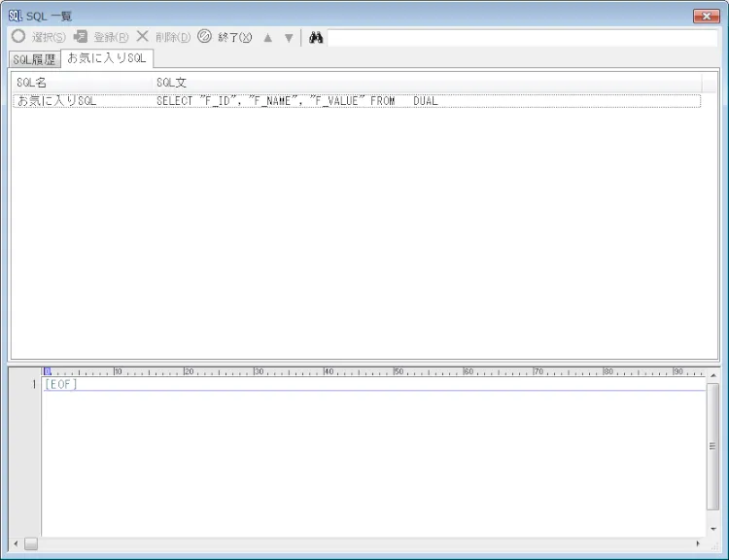Image resolution: width=729 pixels, height=560 pixels.
Task: Select the SELECT "F_ID" SQL statement text
Action: point(296,101)
